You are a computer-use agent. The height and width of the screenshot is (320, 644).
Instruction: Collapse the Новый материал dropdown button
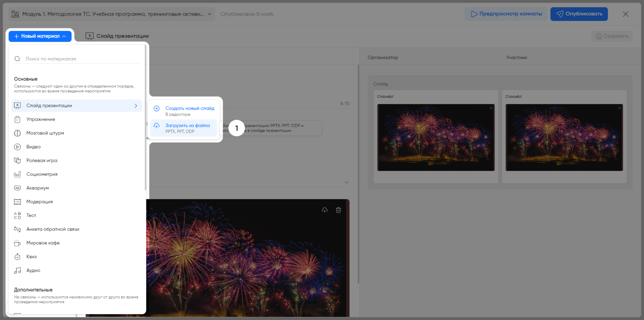[x=40, y=36]
